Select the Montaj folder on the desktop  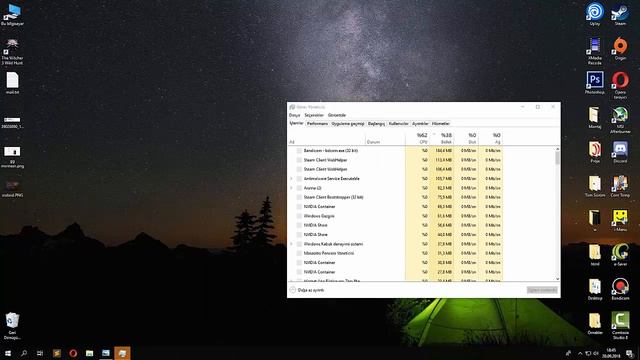click(595, 118)
